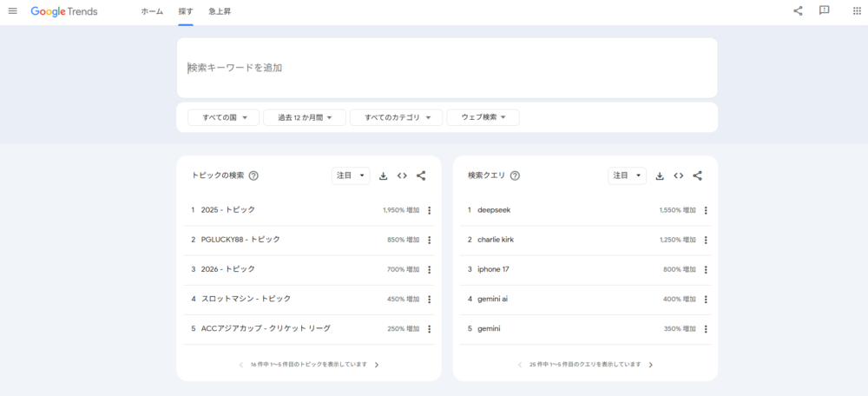Go to next page of topics
This screenshot has width=868, height=396.
tap(377, 365)
